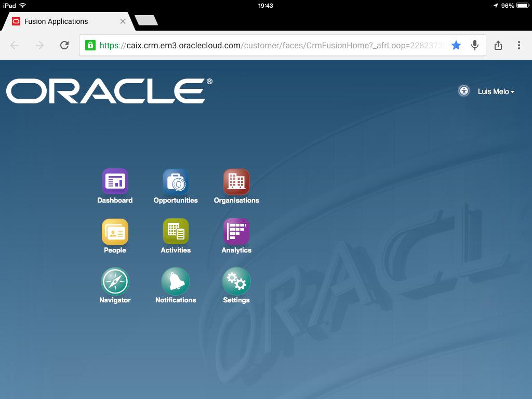Open the Organisations app

pyautogui.click(x=236, y=181)
